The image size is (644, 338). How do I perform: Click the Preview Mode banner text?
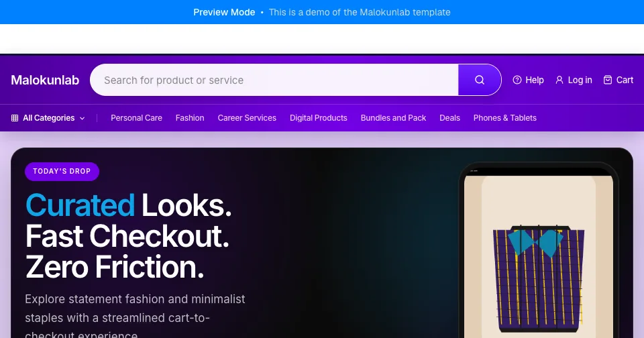(x=224, y=12)
